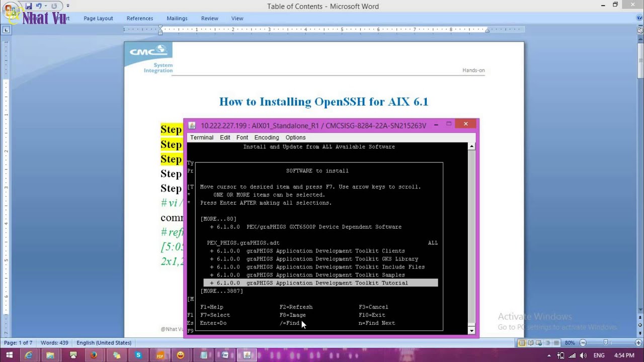Switch to Web Layout view
This screenshot has width=644, height=362.
pyautogui.click(x=539, y=343)
